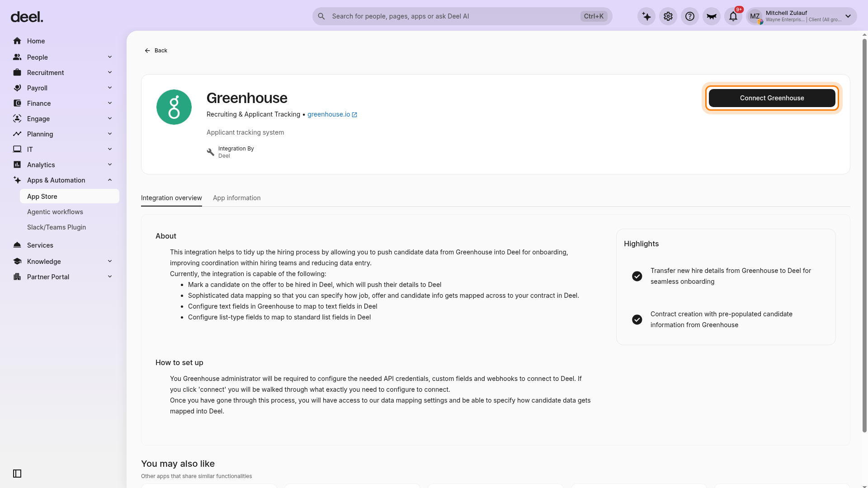Viewport: 868px width, 488px height.
Task: Open settings gear in header
Action: tap(668, 17)
